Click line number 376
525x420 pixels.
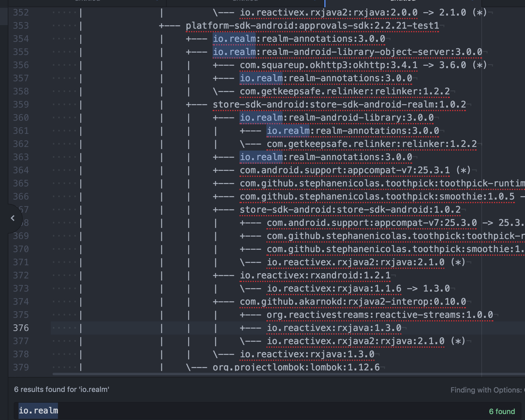[20, 328]
